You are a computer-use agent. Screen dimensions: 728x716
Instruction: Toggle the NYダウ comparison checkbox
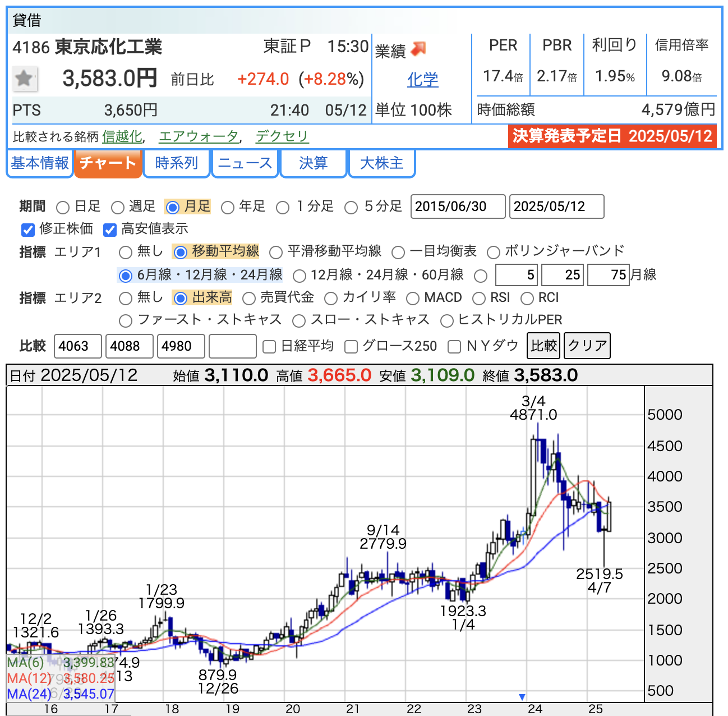click(454, 347)
